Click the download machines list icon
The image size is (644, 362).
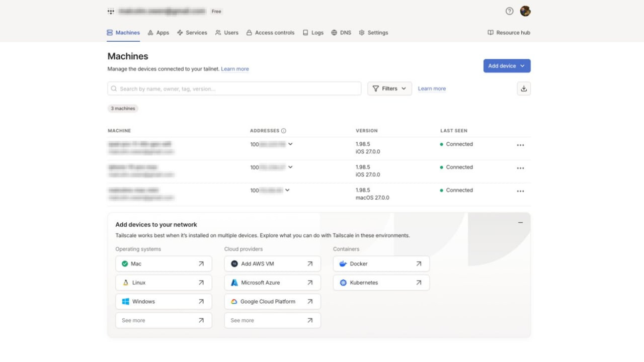524,88
